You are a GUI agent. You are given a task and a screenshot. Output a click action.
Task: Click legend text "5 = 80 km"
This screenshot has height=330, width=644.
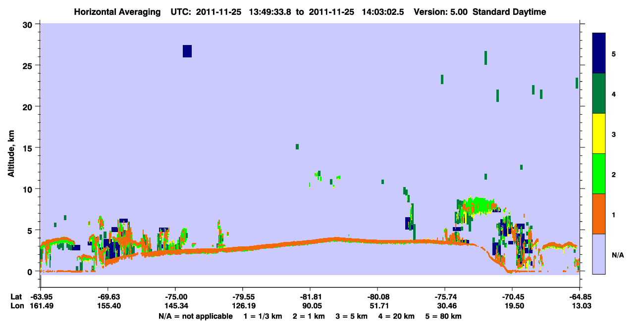(444, 316)
